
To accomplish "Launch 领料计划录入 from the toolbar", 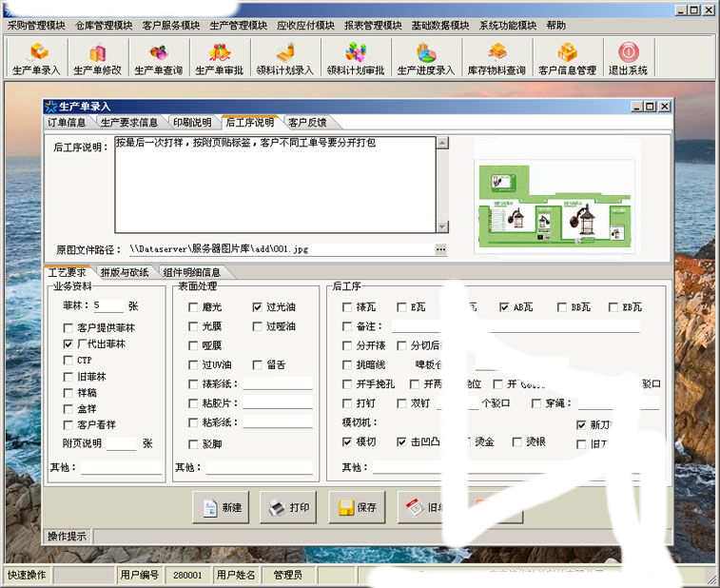I will (284, 58).
